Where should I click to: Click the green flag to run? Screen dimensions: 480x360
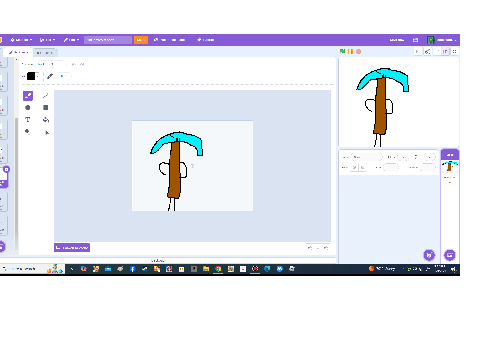(x=342, y=51)
